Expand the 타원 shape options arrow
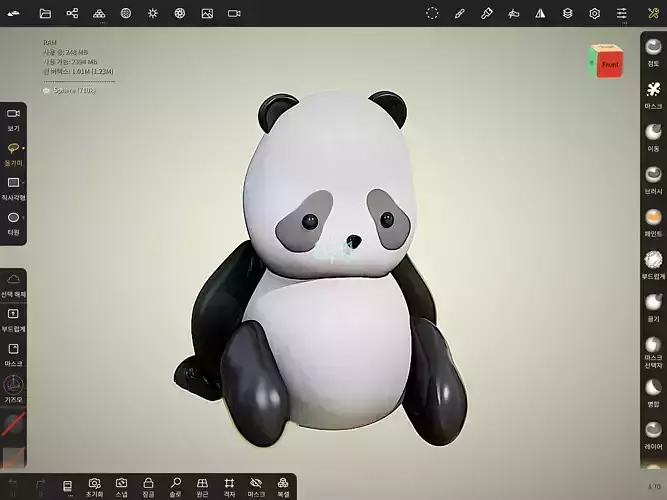Viewport: 667px width, 500px height. [23, 217]
